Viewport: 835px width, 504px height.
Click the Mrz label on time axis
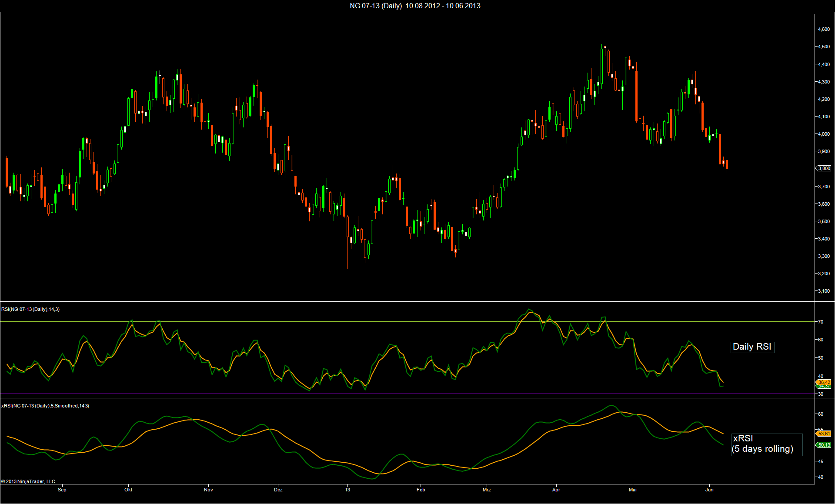[487, 490]
